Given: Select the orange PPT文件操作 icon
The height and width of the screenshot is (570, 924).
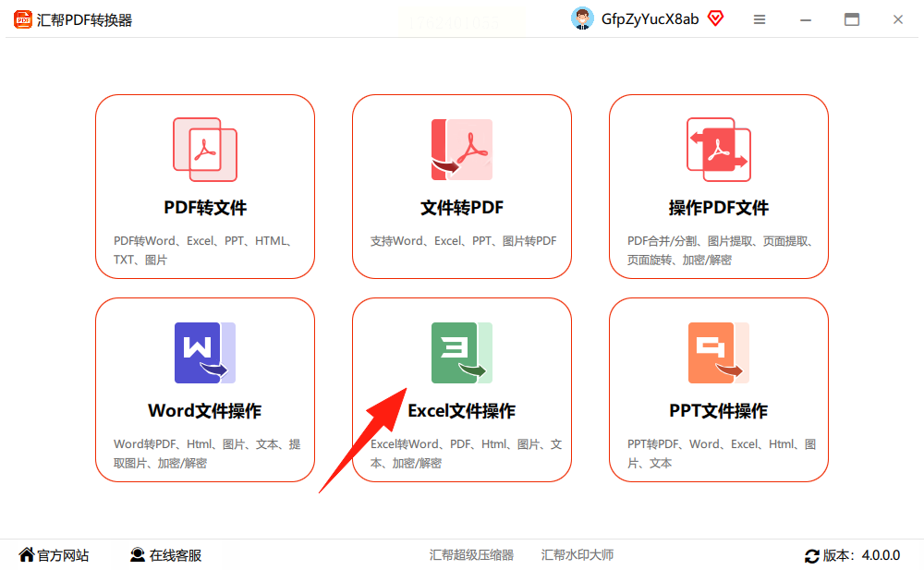Looking at the screenshot, I should point(718,353).
